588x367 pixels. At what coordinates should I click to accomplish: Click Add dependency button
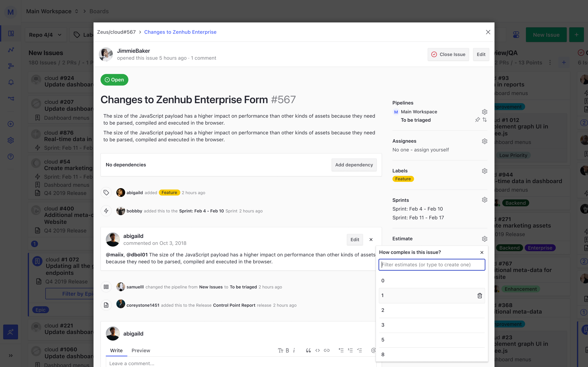click(354, 165)
